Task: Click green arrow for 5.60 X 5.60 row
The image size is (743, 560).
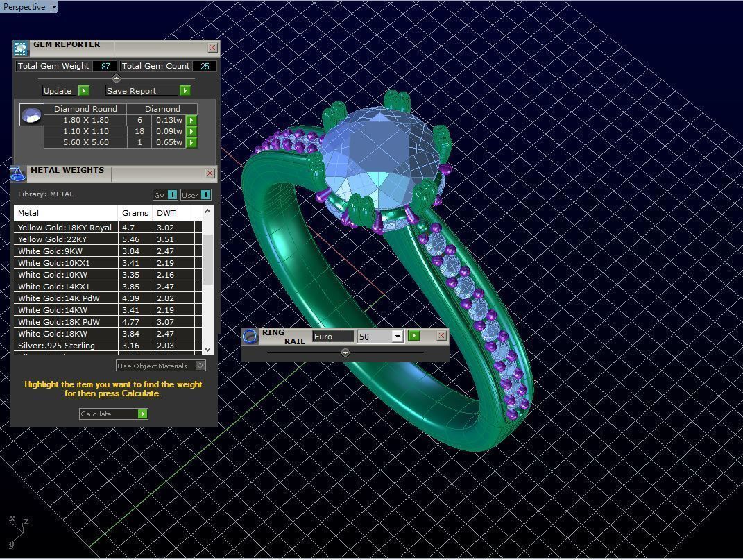Action: [x=191, y=142]
